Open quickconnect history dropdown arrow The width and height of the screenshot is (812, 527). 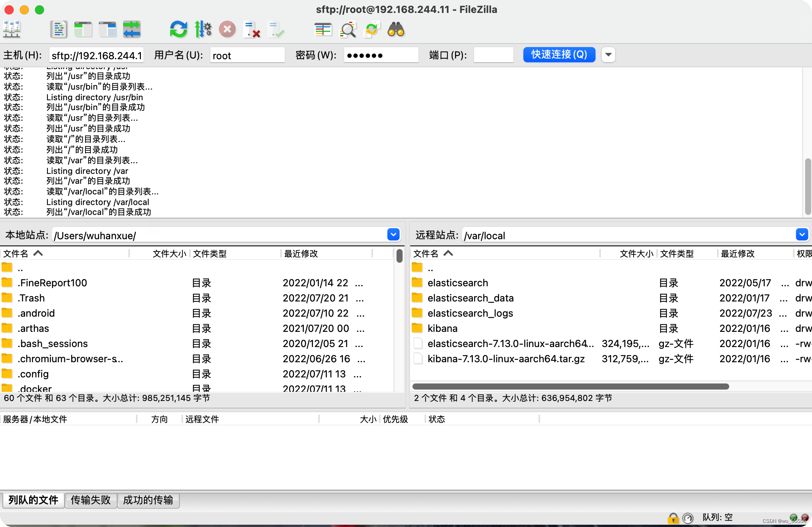click(x=608, y=55)
